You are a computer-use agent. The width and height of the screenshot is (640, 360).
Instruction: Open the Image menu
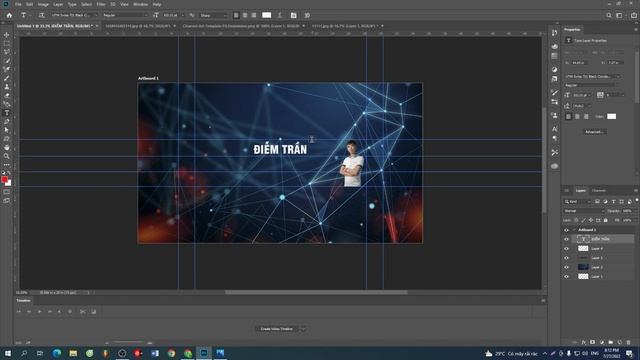click(43, 4)
